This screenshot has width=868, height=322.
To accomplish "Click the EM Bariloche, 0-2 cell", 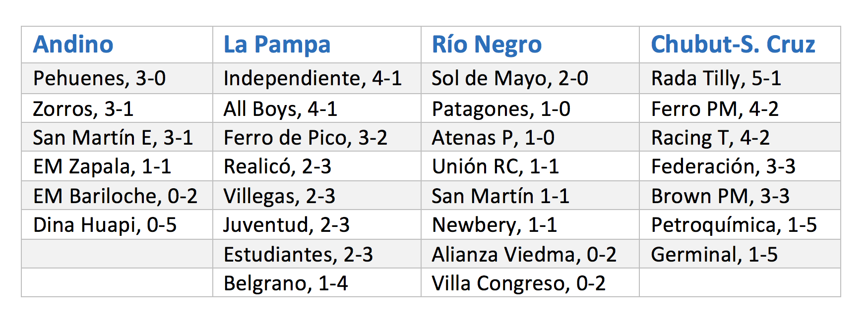I will [x=117, y=195].
